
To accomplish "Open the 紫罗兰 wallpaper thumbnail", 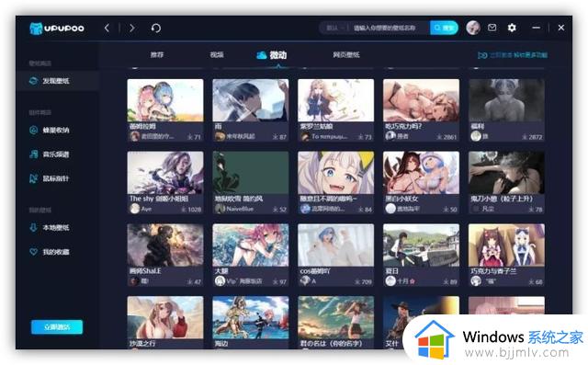I will click(335, 100).
